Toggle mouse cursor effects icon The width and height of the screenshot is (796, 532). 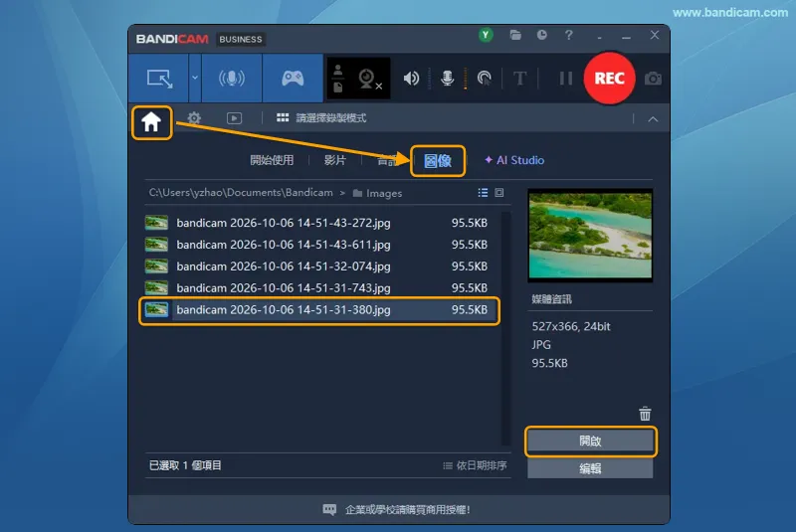point(485,79)
